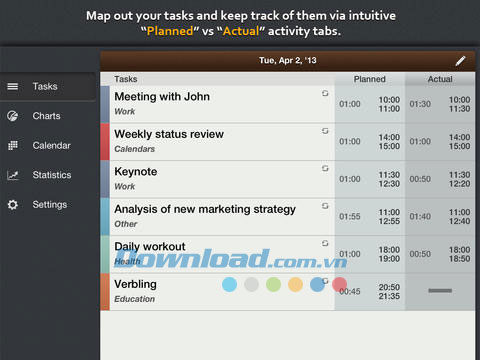The width and height of the screenshot is (480, 360).
Task: Click the Statistics graph icon
Action: tap(13, 175)
